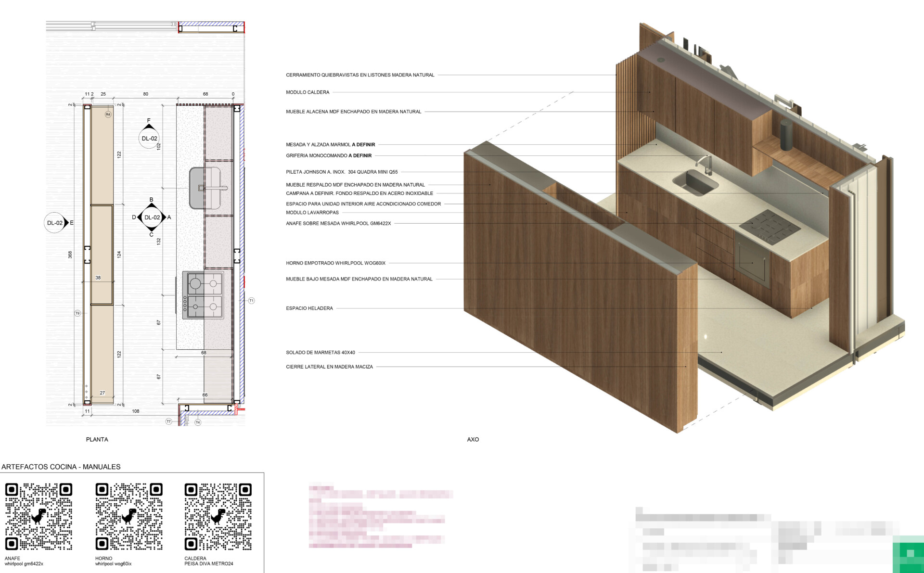The image size is (924, 573).
Task: Select the DL-02 section marker labeled F
Action: click(x=149, y=138)
